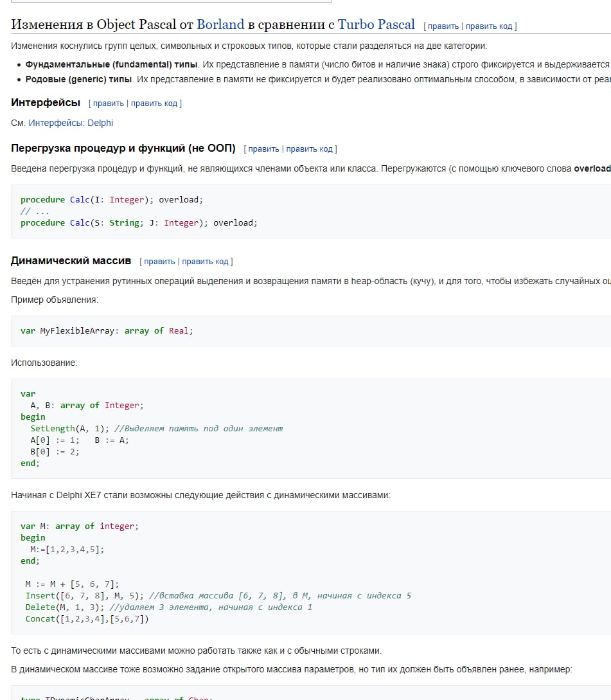Click code line 'var MyFlexibleArray: array of Real;'
This screenshot has width=611, height=700.
pos(107,331)
